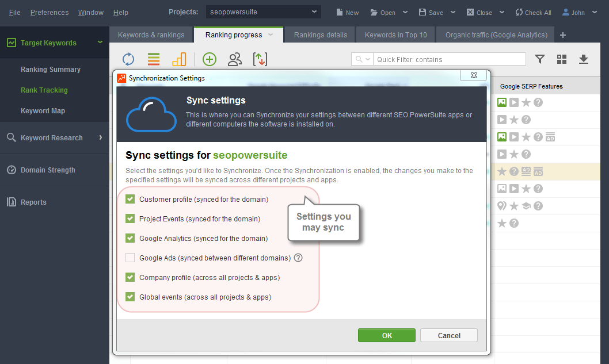Uncheck Customer profile sync checkbox
The height and width of the screenshot is (364, 609).
(130, 199)
